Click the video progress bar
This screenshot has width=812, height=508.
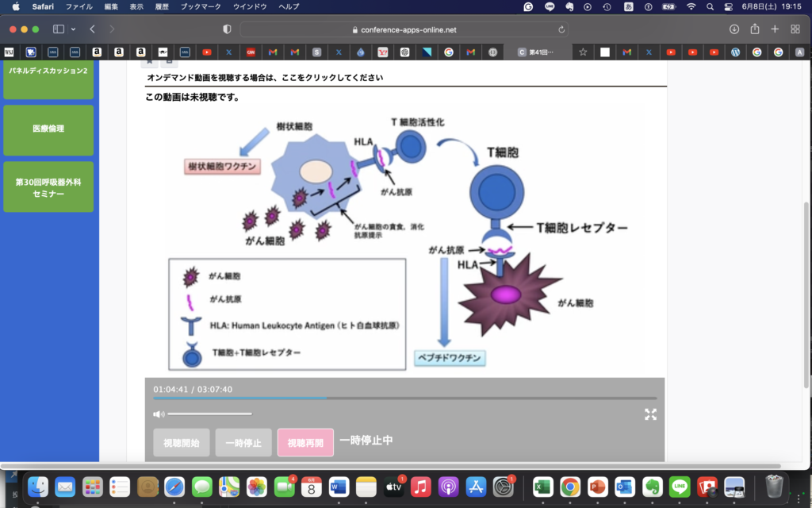click(x=404, y=398)
